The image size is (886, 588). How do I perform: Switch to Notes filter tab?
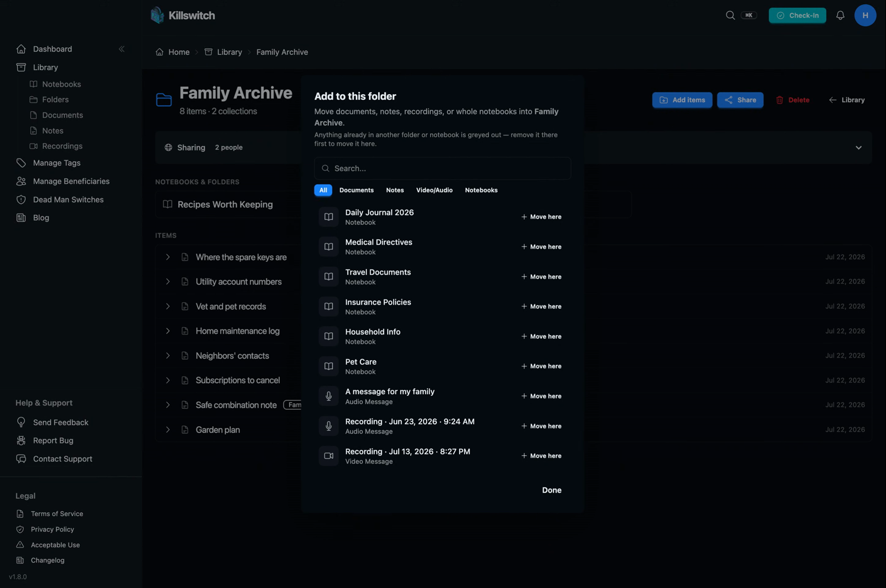[x=395, y=190]
